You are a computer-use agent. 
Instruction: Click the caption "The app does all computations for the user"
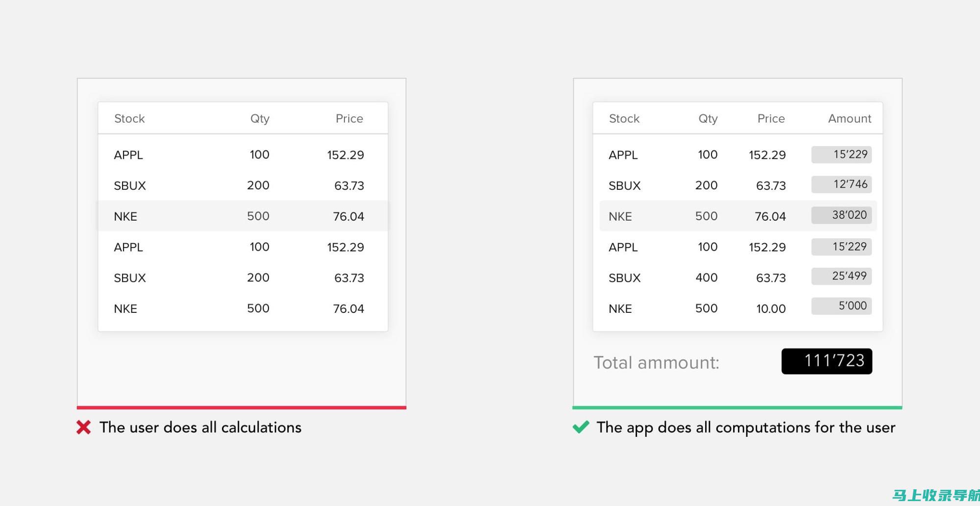point(746,428)
